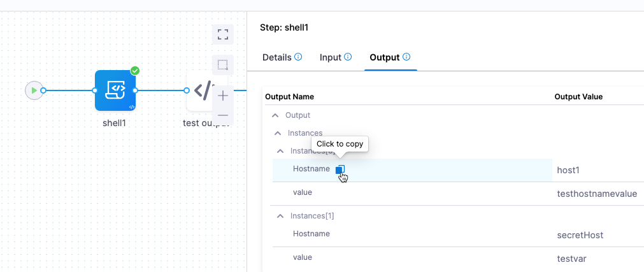
Task: Zoom out with the minus button
Action: point(223,115)
